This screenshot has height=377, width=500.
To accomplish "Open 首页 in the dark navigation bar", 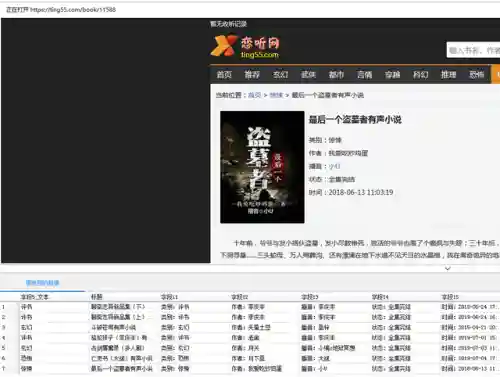I will coord(224,75).
